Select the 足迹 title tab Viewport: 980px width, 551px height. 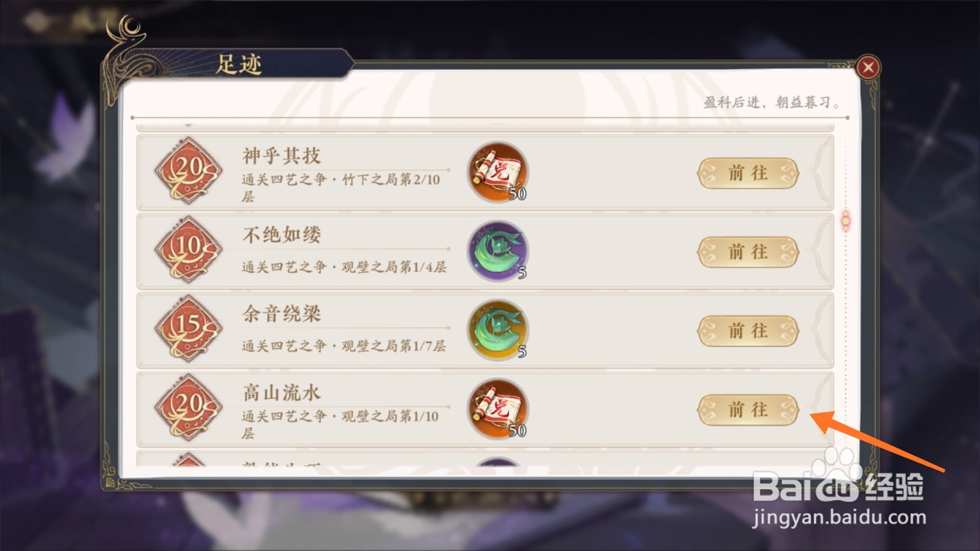239,64
